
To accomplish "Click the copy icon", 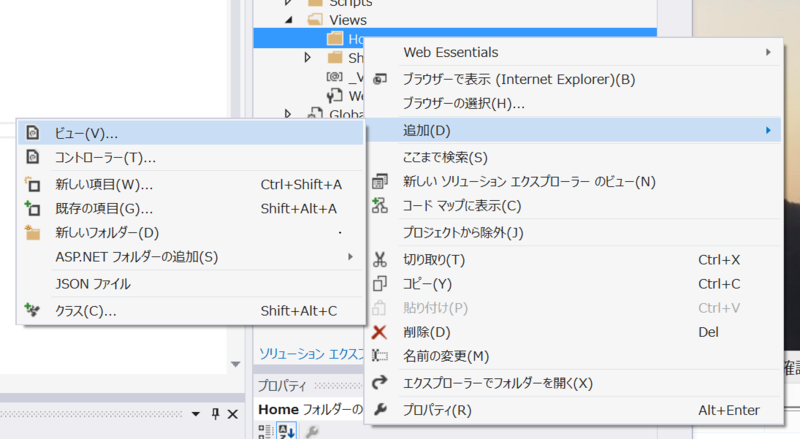I will [380, 283].
